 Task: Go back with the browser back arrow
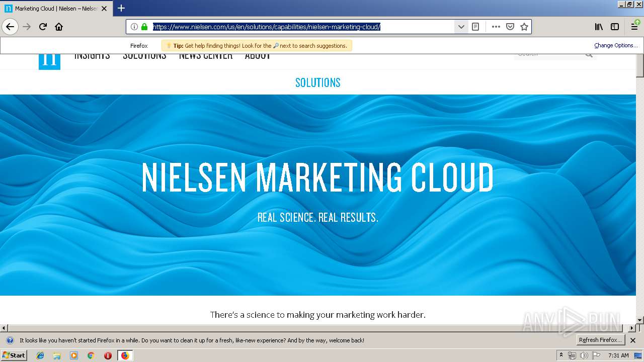pyautogui.click(x=10, y=27)
